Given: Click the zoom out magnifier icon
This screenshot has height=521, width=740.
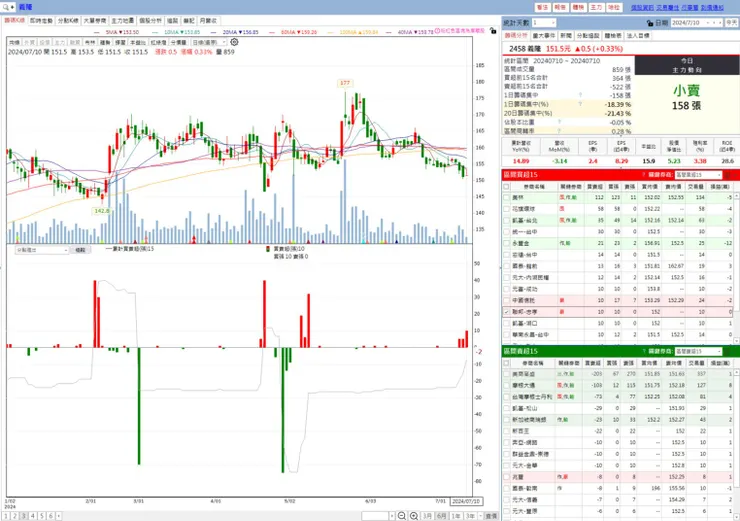Looking at the screenshot, I should [402, 516].
